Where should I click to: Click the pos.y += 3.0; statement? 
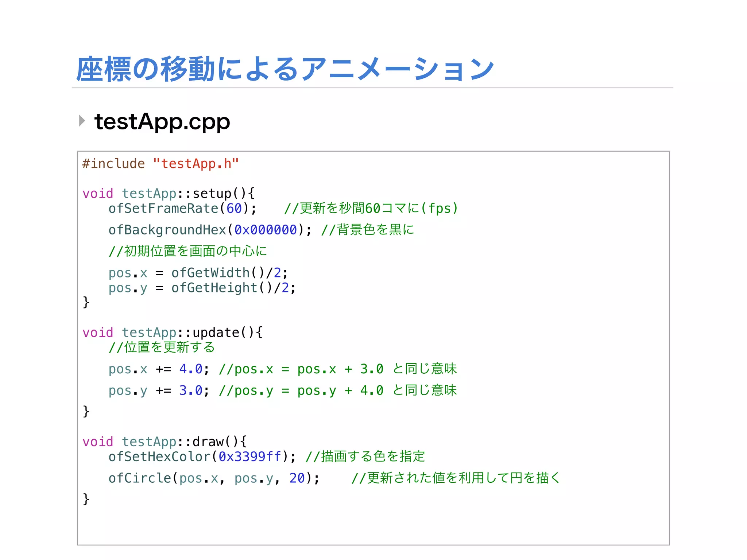click(x=159, y=391)
